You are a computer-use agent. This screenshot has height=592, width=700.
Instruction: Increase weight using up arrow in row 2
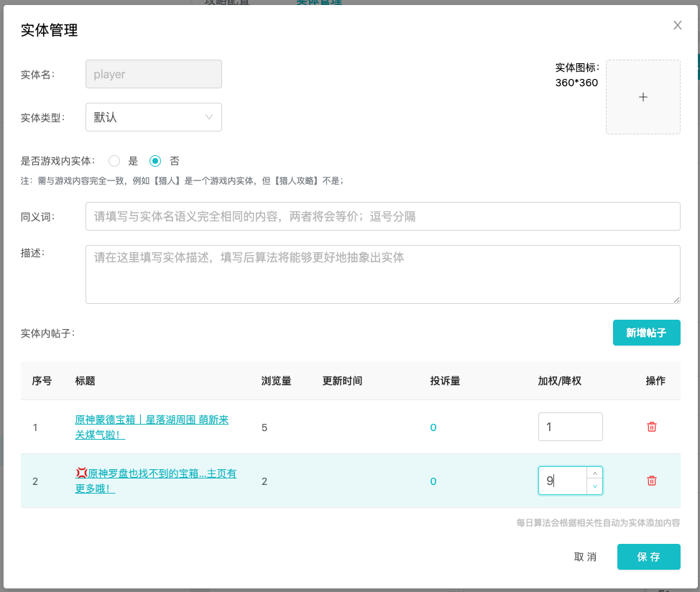coord(594,473)
